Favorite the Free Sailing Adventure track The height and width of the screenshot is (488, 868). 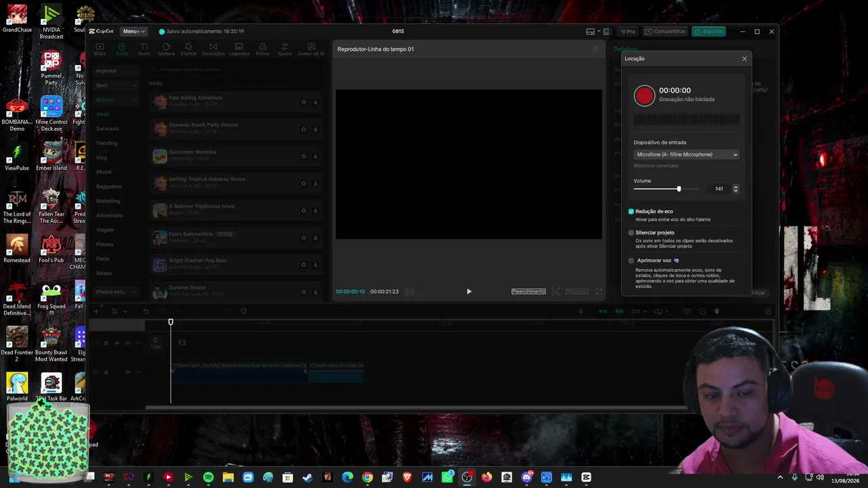click(x=304, y=102)
